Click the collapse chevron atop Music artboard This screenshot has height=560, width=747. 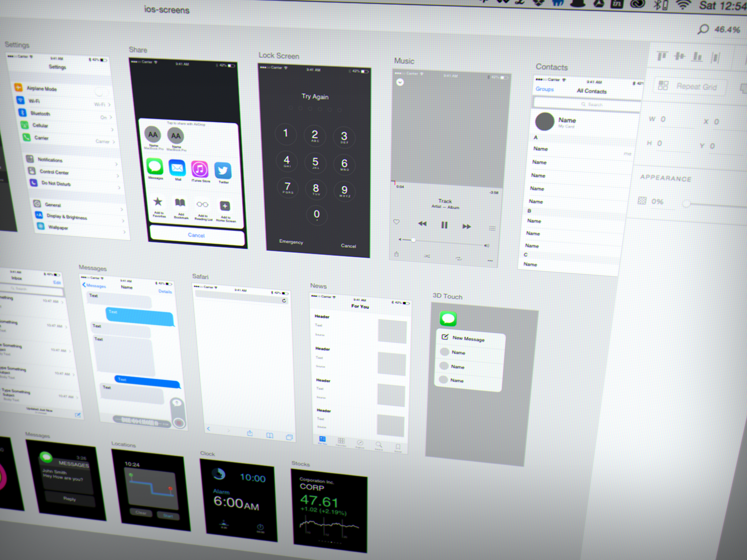pyautogui.click(x=400, y=82)
